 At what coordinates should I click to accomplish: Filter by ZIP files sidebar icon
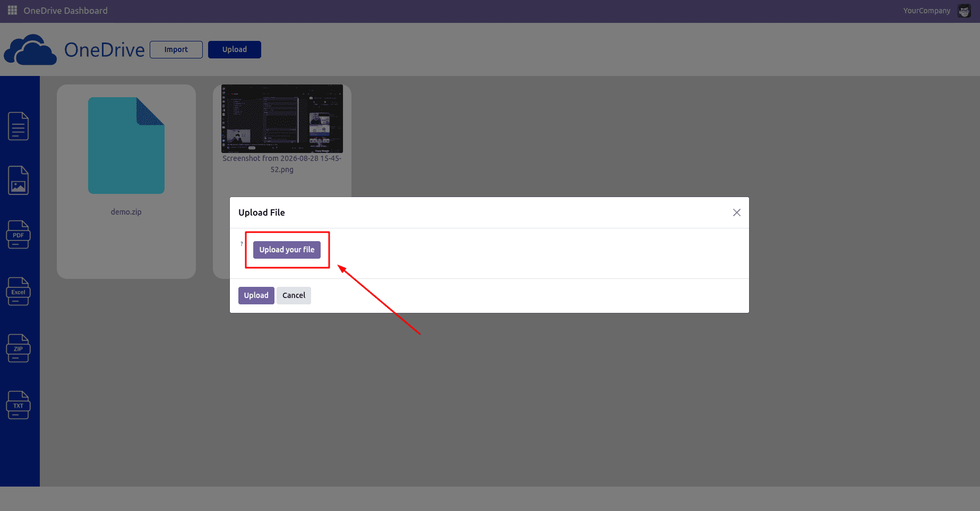(19, 348)
